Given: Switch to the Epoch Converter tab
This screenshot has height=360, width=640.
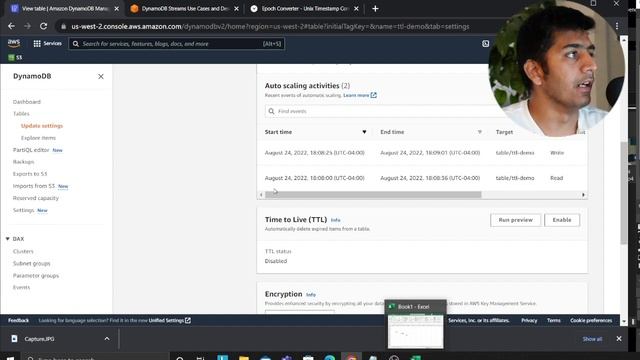Looking at the screenshot, I should [x=304, y=9].
